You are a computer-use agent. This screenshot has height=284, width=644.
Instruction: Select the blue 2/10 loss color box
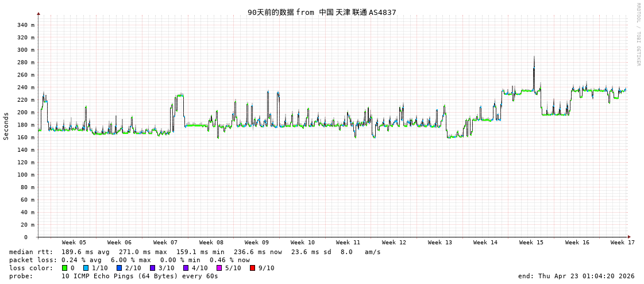[119, 268]
